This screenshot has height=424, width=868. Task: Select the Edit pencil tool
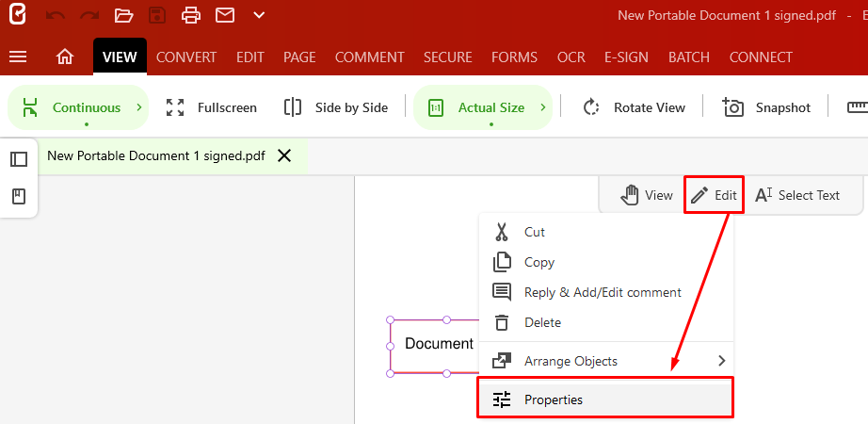tap(715, 195)
